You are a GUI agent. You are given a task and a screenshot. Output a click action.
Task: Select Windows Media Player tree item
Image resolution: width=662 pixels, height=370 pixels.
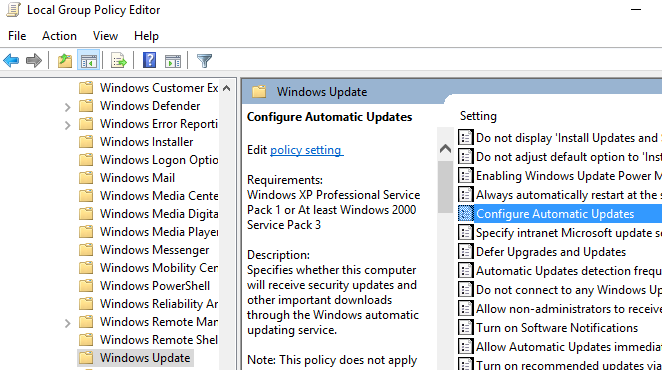coord(159,232)
